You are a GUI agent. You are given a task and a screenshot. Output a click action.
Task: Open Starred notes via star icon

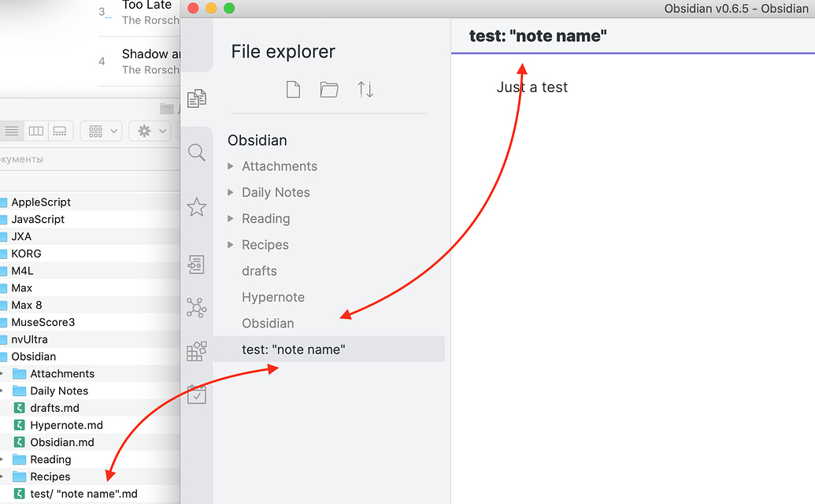pyautogui.click(x=196, y=207)
